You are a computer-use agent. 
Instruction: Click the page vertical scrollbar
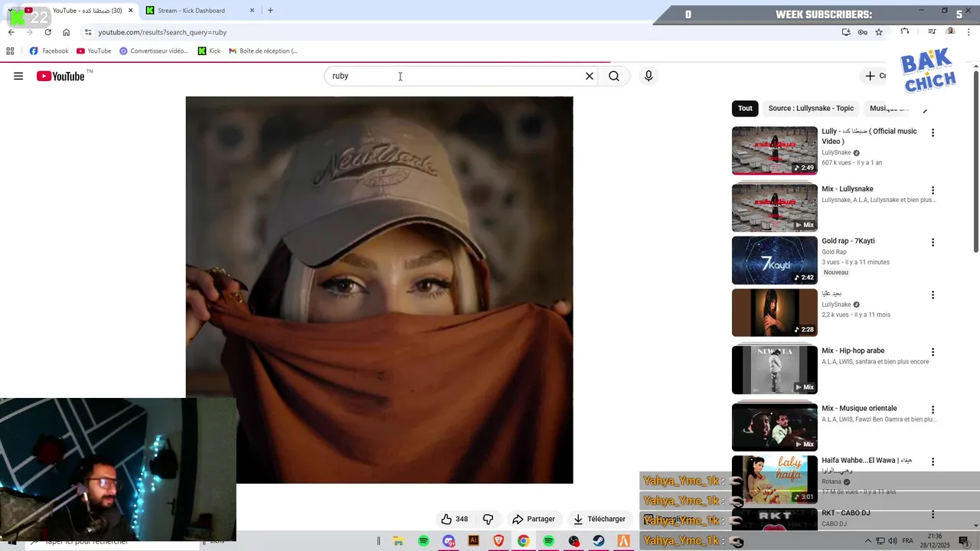[x=975, y=161]
